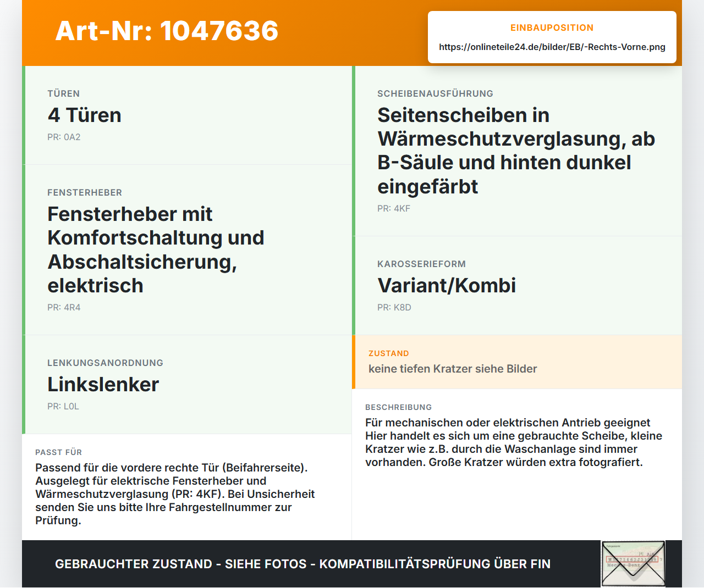Image resolution: width=704 pixels, height=588 pixels.
Task: Open the Rechts-Vorne.png image URL
Action: 552,47
